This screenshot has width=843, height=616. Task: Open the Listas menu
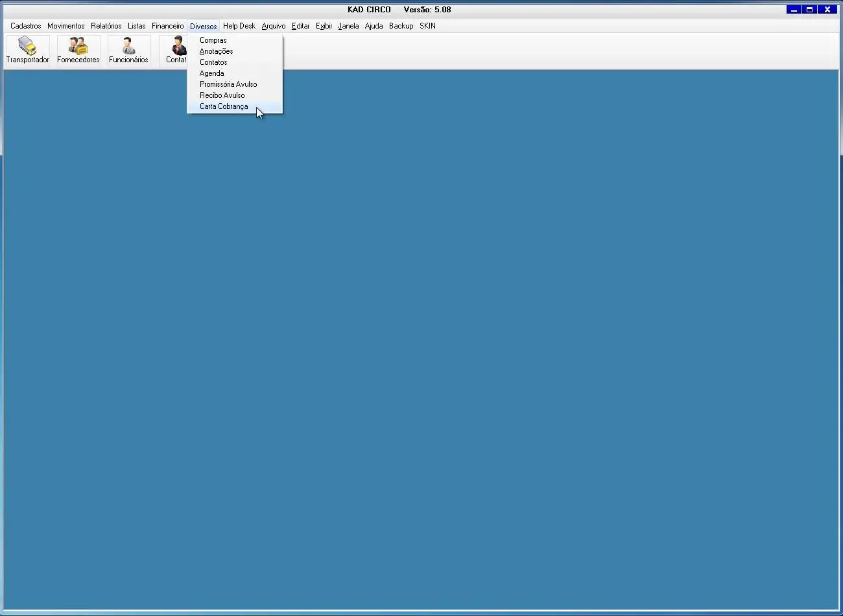[x=137, y=26]
